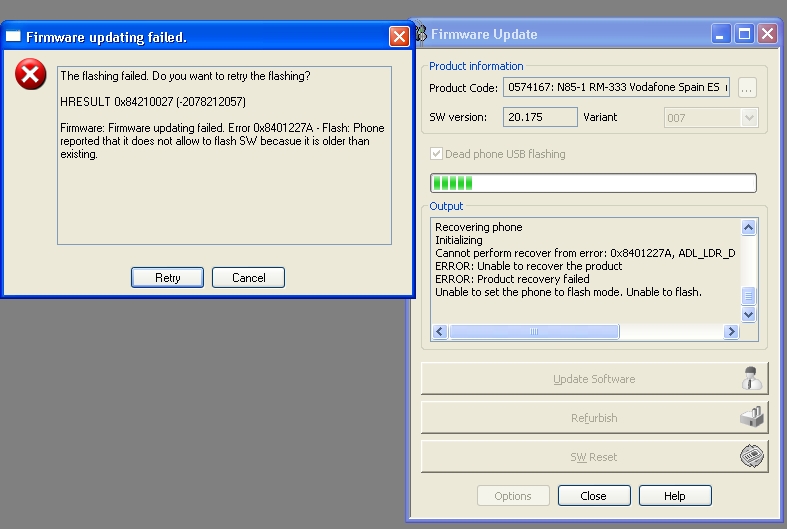Click the Output scroll up arrow
The image size is (787, 529).
coord(748,227)
